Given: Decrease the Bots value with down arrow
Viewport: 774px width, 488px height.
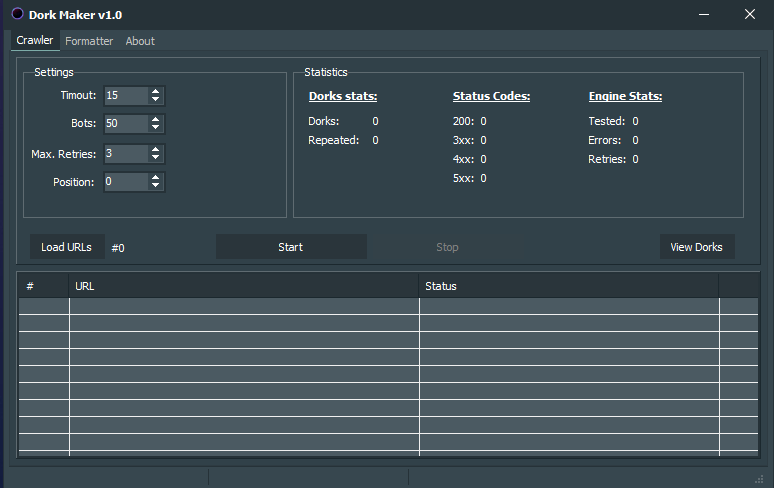Looking at the screenshot, I should pyautogui.click(x=155, y=127).
